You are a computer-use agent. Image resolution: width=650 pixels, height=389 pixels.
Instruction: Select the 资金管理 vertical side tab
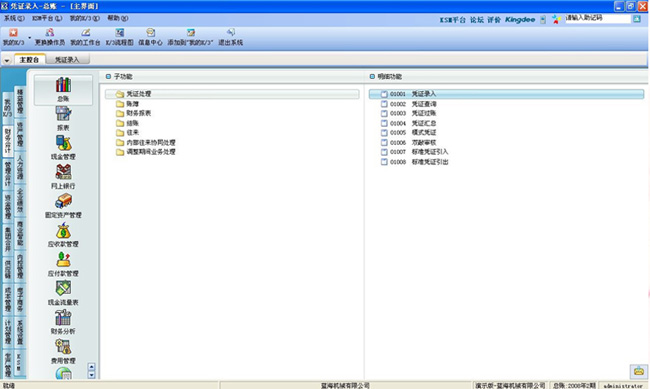(x=7, y=207)
